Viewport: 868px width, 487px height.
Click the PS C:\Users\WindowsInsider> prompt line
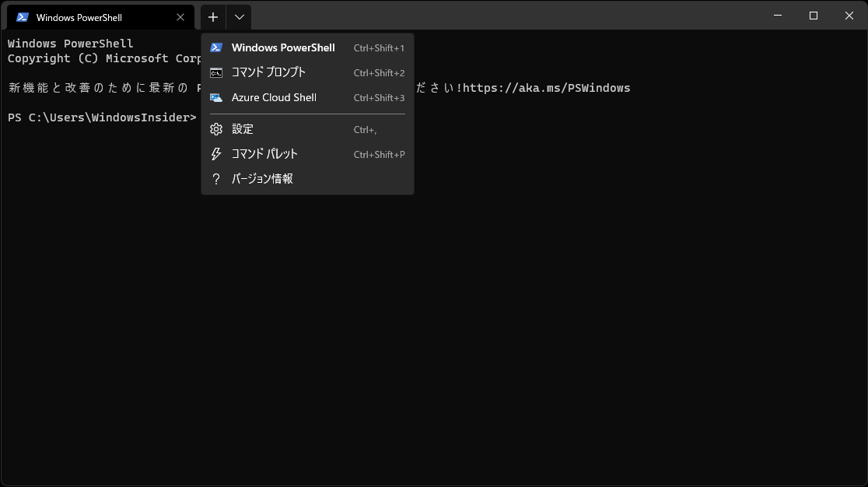coord(103,117)
